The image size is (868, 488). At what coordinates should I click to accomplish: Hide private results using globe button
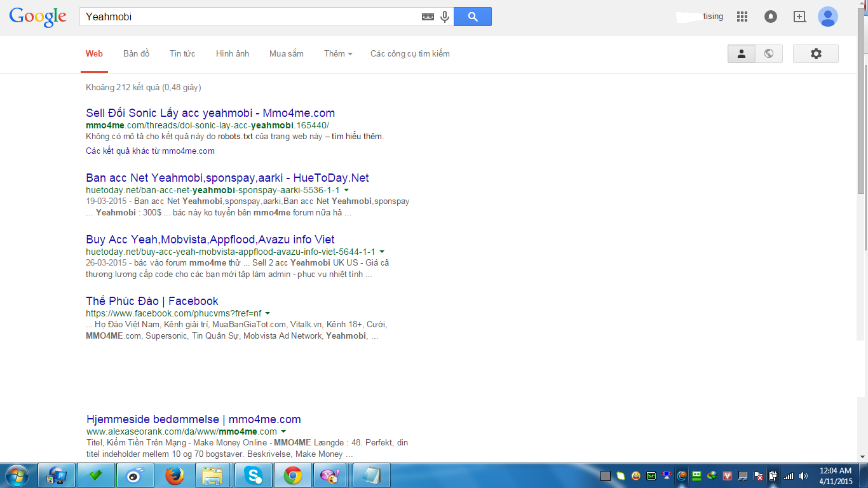769,54
